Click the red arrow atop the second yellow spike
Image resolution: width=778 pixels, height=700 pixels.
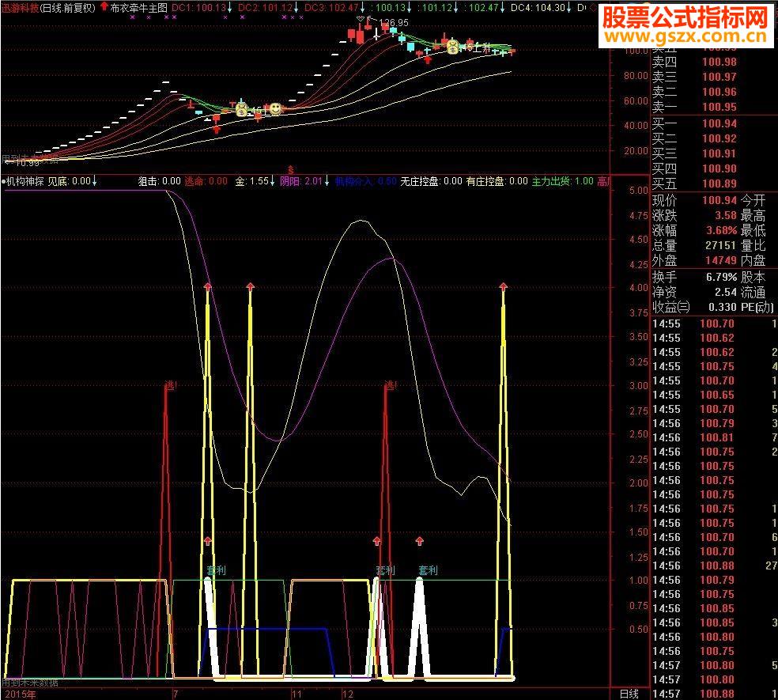click(x=251, y=286)
